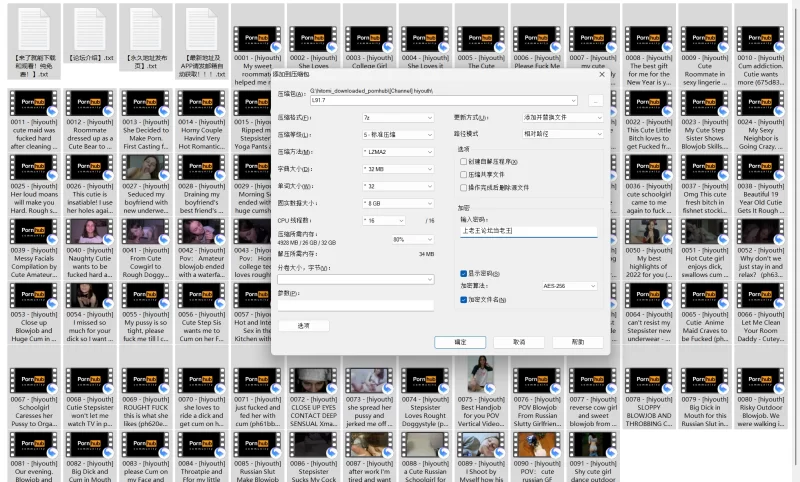800x482 pixels.
Task: Open the 加密算法 AES-256 dropdown
Action: point(569,286)
